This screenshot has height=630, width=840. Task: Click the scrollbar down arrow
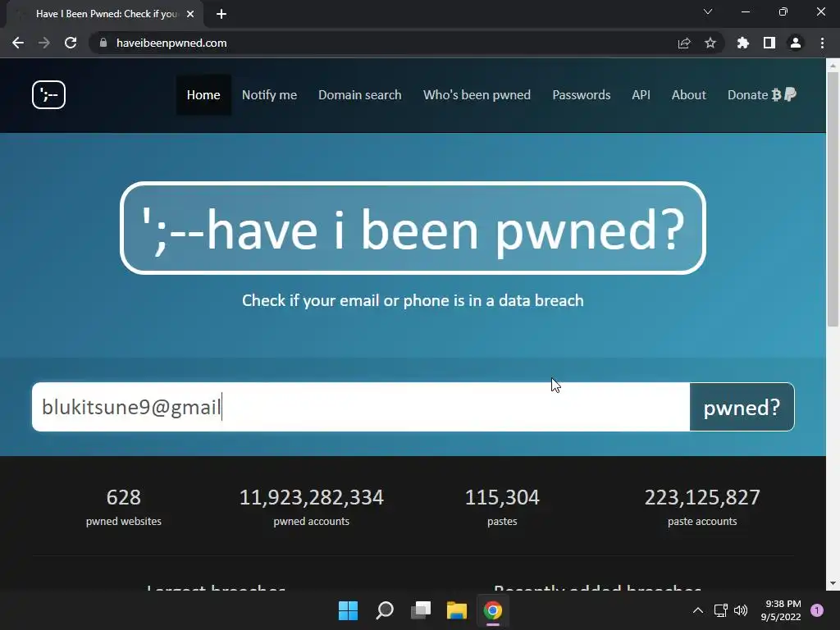point(833,583)
